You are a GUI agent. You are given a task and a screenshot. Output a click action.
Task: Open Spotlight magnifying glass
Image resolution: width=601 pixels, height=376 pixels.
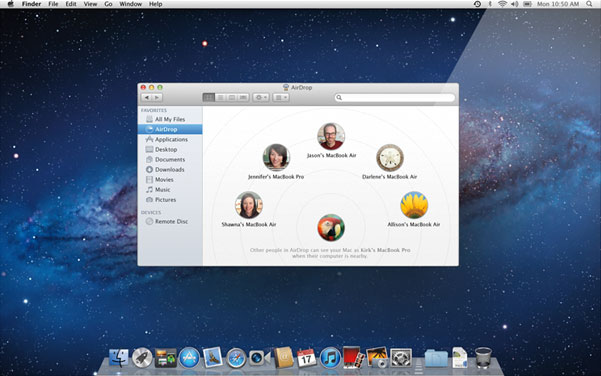click(x=589, y=4)
